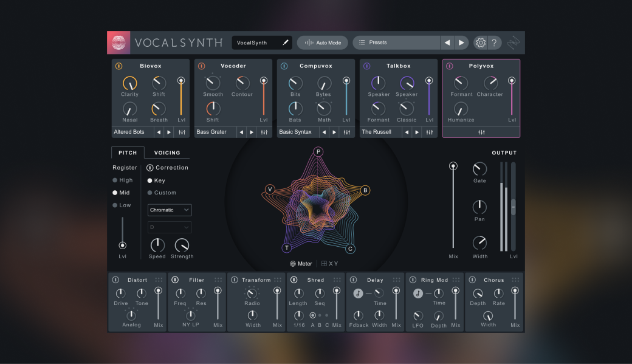The height and width of the screenshot is (364, 632).
Task: Open the help question mark icon
Action: [x=494, y=43]
